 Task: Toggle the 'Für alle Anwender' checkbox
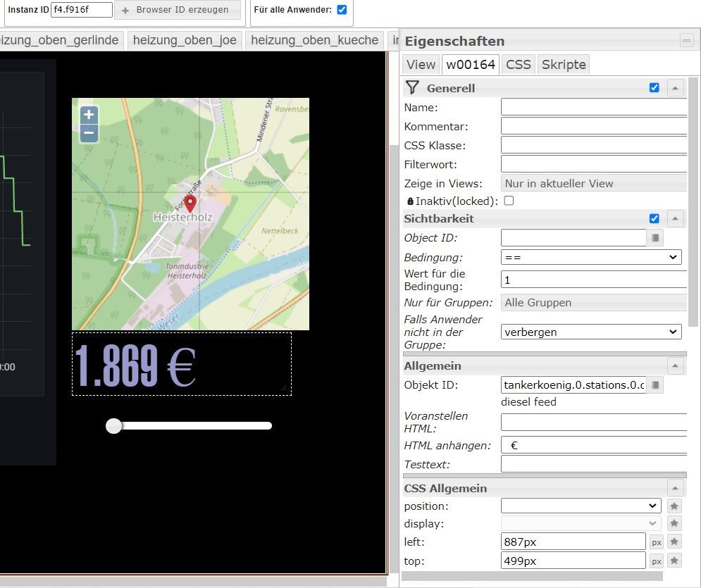(342, 10)
